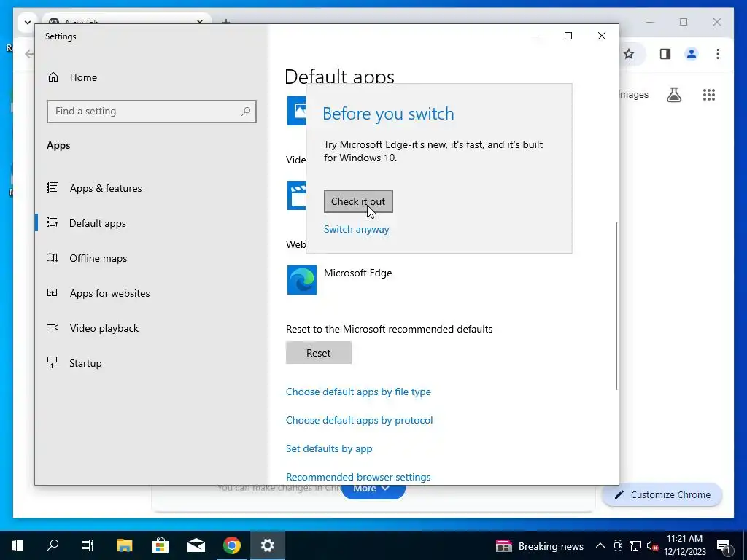Click Images link in Chrome page

coord(634,95)
